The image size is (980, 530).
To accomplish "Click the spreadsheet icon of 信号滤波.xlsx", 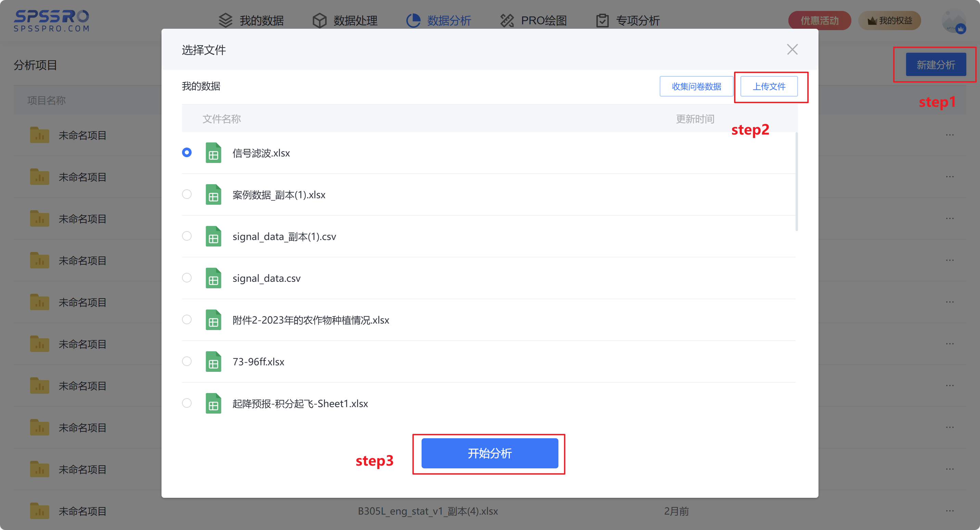I will [x=214, y=153].
